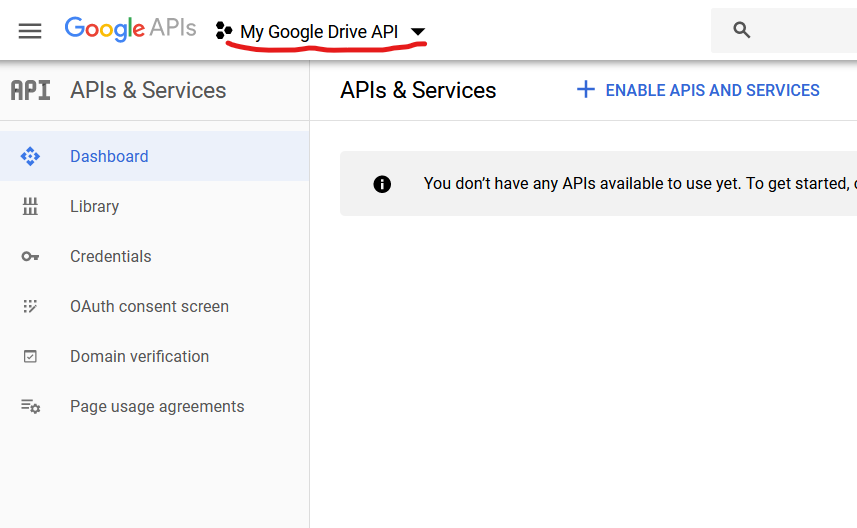
Task: Open the Library menu item
Action: 94,207
